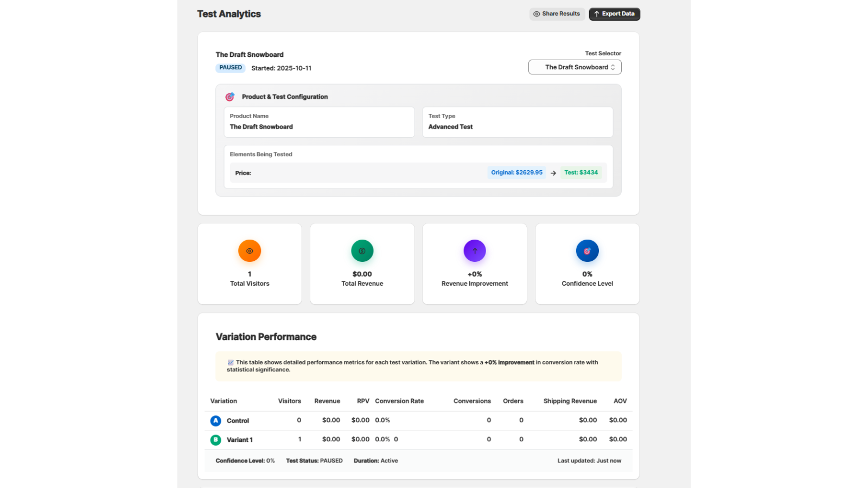Toggle the PAUSED status badge
The width and height of the screenshot is (868, 488).
pos(230,67)
